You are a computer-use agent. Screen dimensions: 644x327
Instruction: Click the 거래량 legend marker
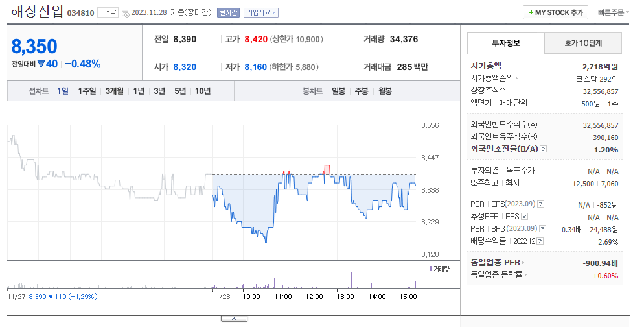coord(431,269)
